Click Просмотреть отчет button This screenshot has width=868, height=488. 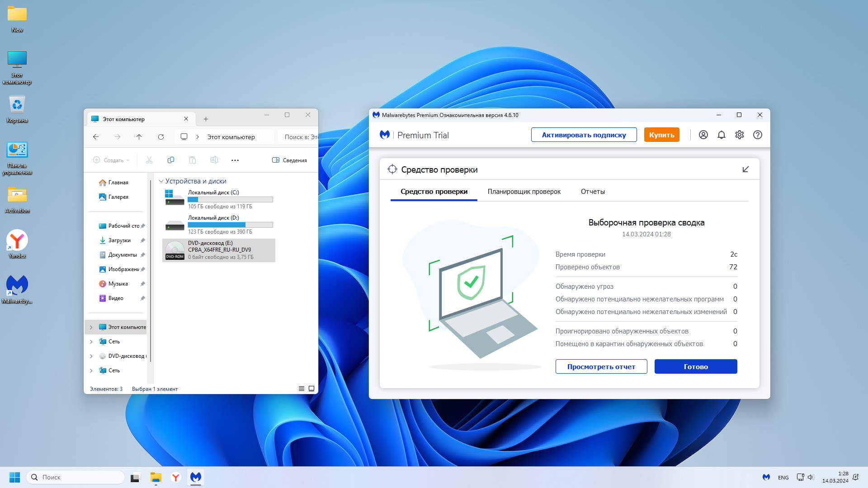pos(601,366)
